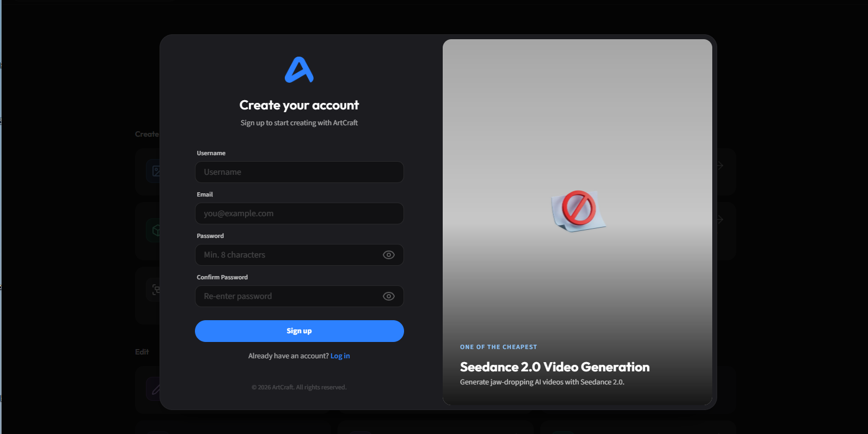Click the blue ArtCraft logo

(299, 70)
